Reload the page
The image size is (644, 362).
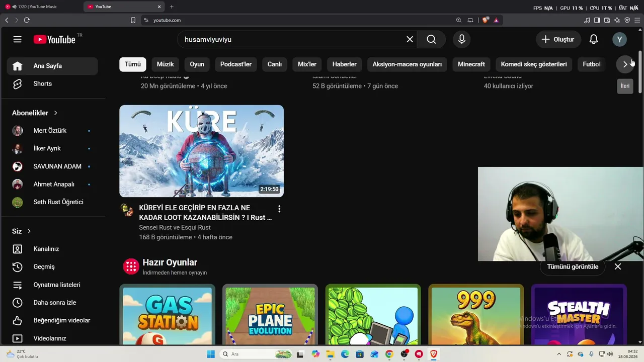[27, 20]
